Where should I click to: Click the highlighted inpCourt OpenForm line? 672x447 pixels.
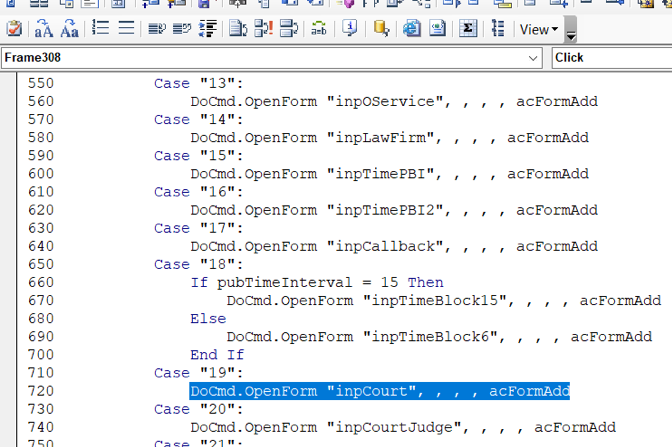coord(380,391)
